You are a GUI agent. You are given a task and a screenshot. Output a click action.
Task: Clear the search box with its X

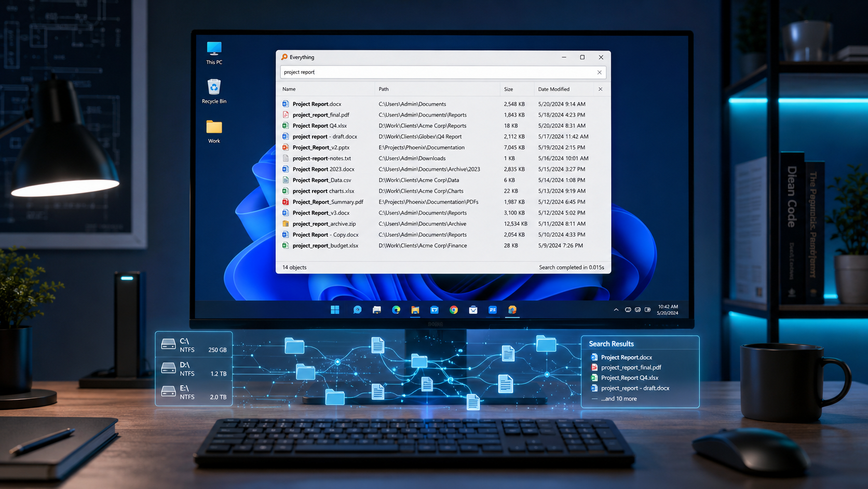(x=599, y=72)
